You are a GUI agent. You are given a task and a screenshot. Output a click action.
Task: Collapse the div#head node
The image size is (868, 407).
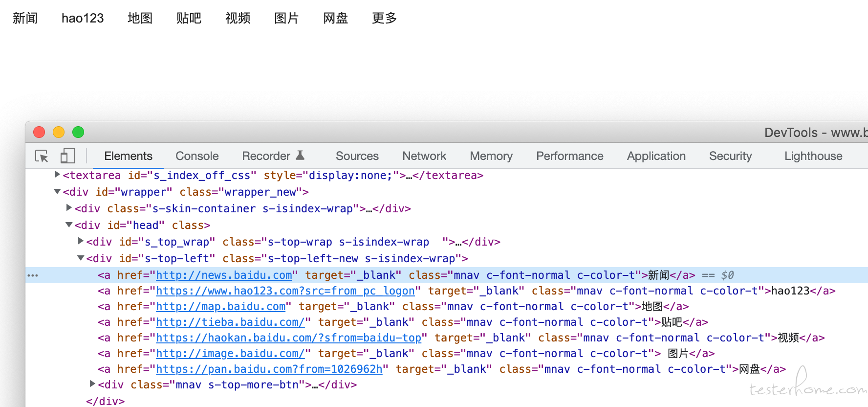[x=69, y=225]
